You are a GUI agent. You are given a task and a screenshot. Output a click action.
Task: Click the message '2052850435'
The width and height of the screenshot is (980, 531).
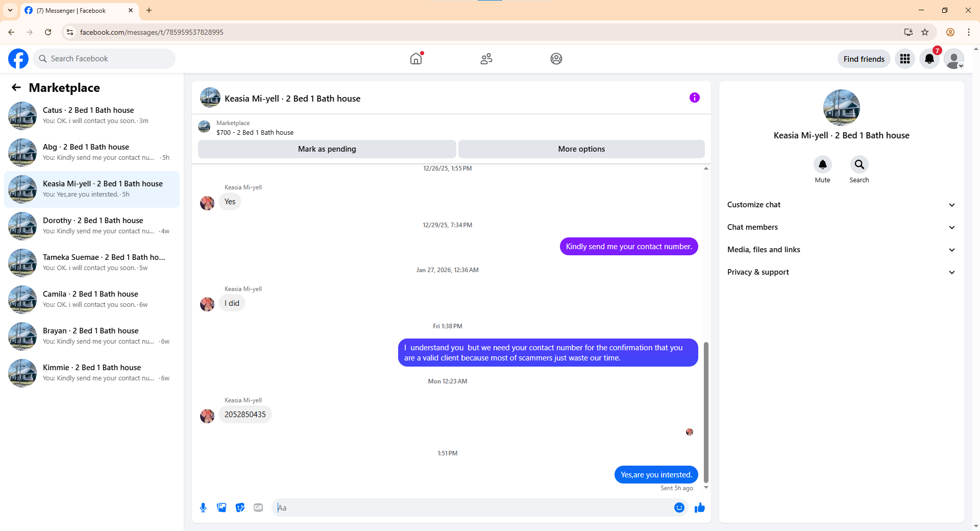click(245, 415)
